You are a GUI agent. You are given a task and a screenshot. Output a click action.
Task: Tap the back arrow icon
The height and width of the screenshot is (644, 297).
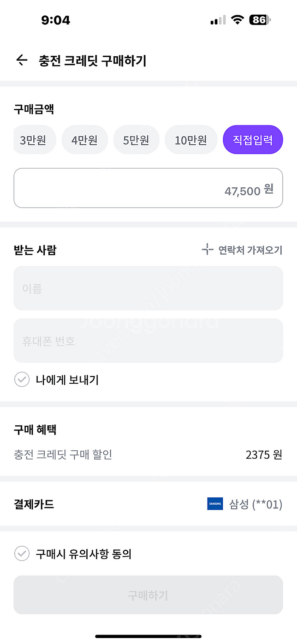[22, 60]
